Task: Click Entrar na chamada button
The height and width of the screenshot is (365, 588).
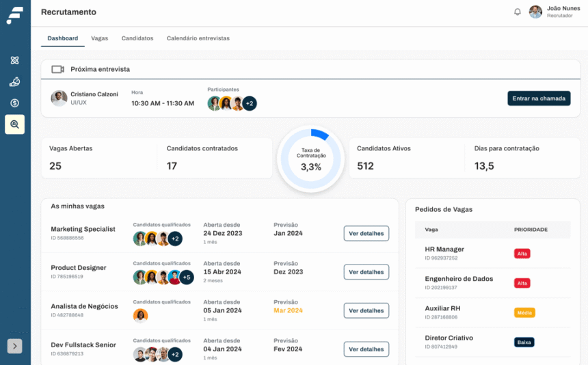Action: coord(539,98)
